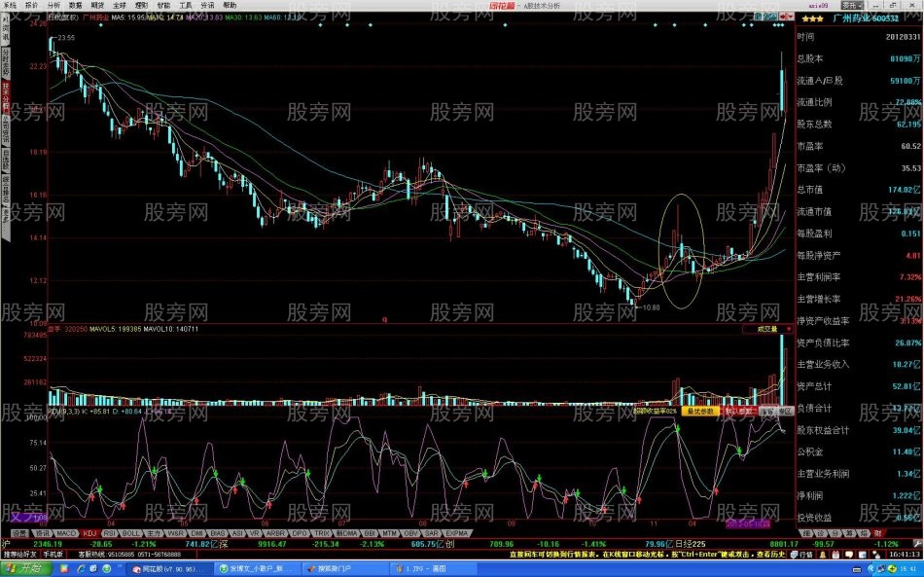
Task: Select the BOLL indicator tab
Action: pos(129,533)
